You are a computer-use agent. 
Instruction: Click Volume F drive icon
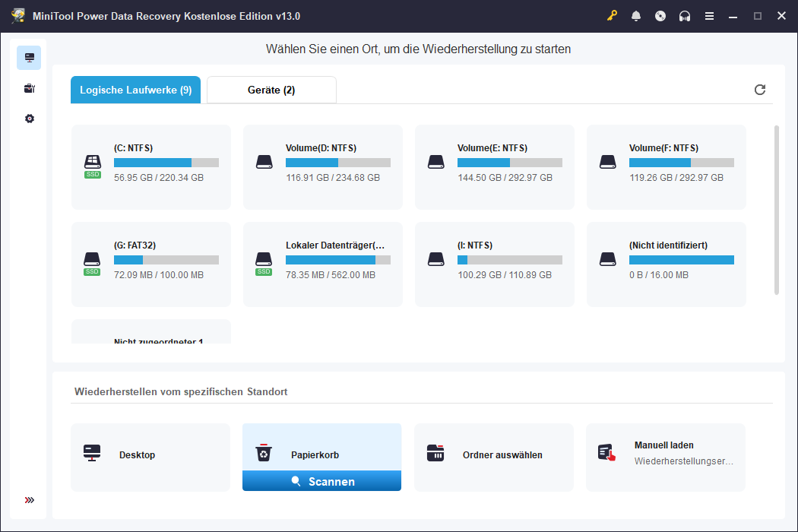(608, 162)
